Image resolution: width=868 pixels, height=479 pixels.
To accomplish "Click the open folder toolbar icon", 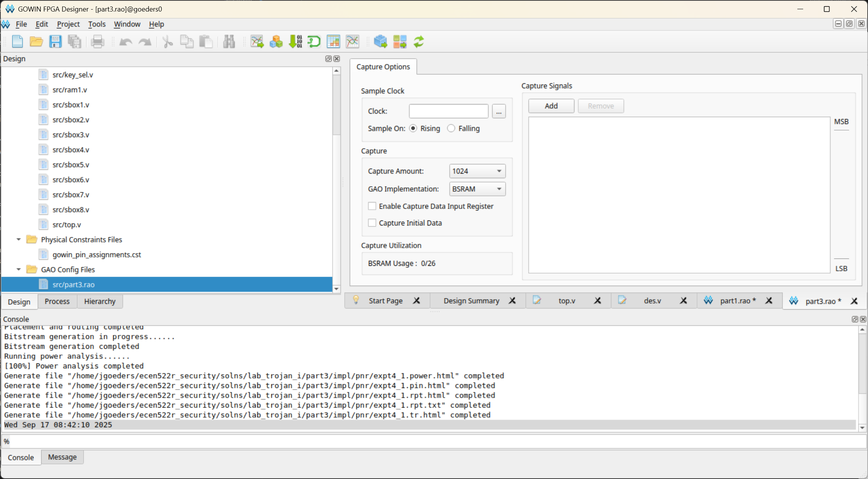I will 36,41.
